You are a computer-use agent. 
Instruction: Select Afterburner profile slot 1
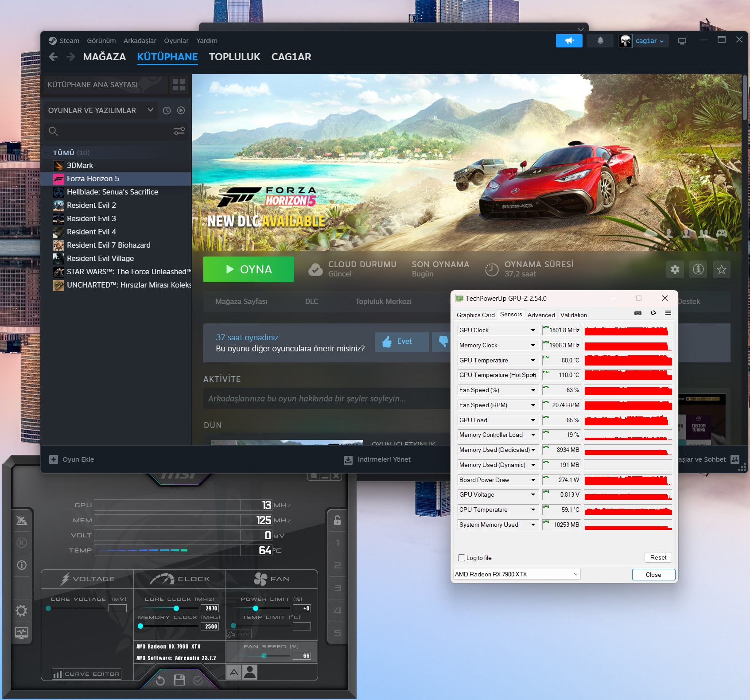337,543
